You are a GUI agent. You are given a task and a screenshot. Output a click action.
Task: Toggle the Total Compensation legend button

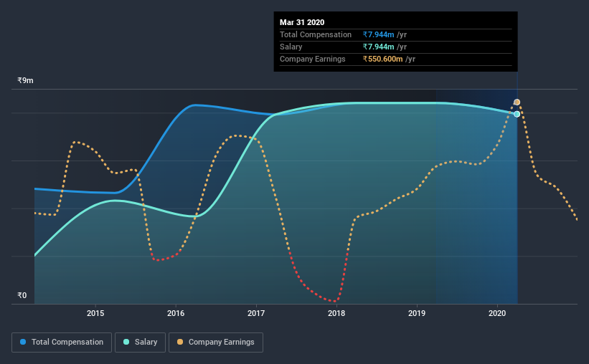(62, 343)
